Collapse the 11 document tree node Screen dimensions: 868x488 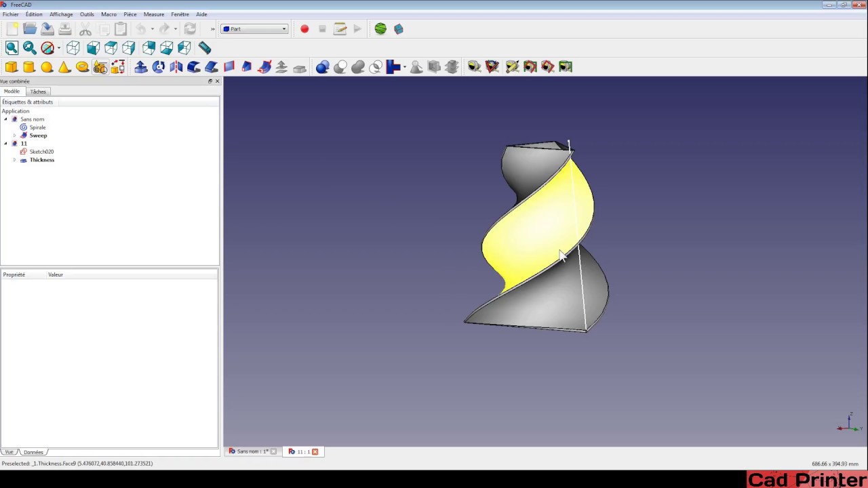click(x=6, y=144)
